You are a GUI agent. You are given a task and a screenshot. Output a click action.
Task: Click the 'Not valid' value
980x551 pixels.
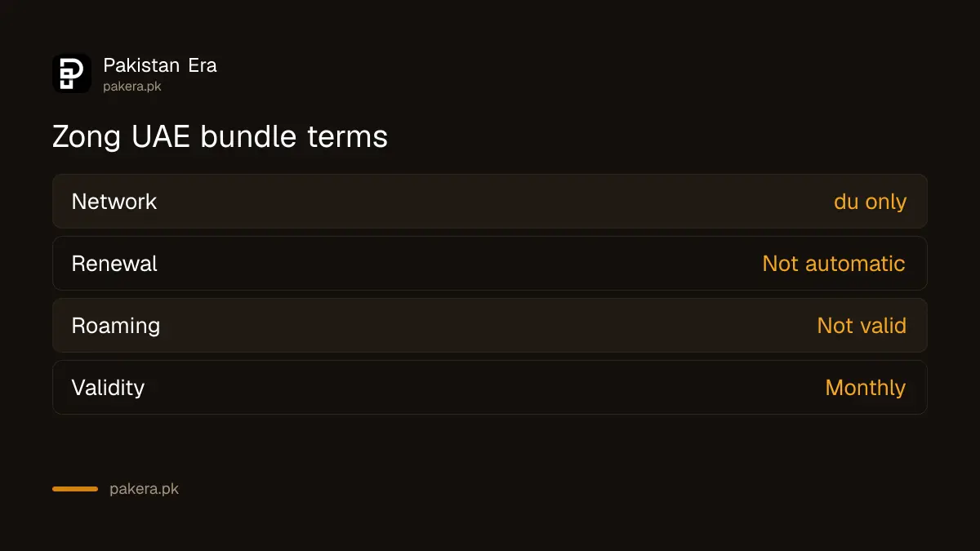(862, 325)
